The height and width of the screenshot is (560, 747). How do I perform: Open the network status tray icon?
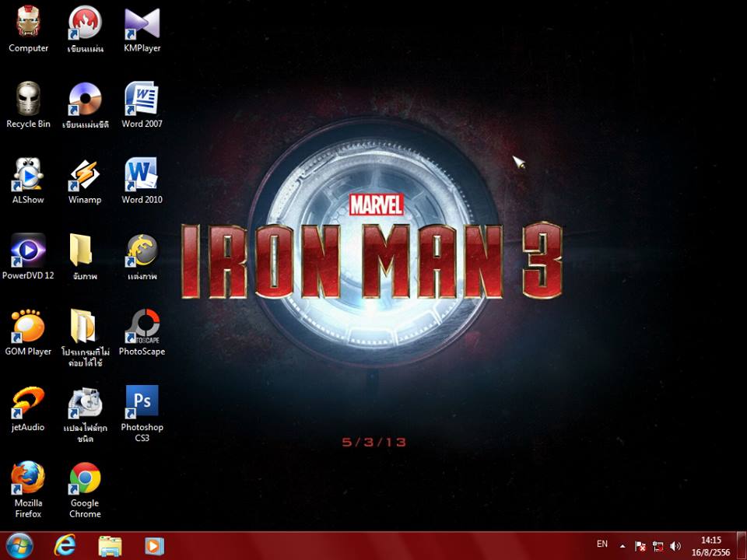click(x=658, y=546)
